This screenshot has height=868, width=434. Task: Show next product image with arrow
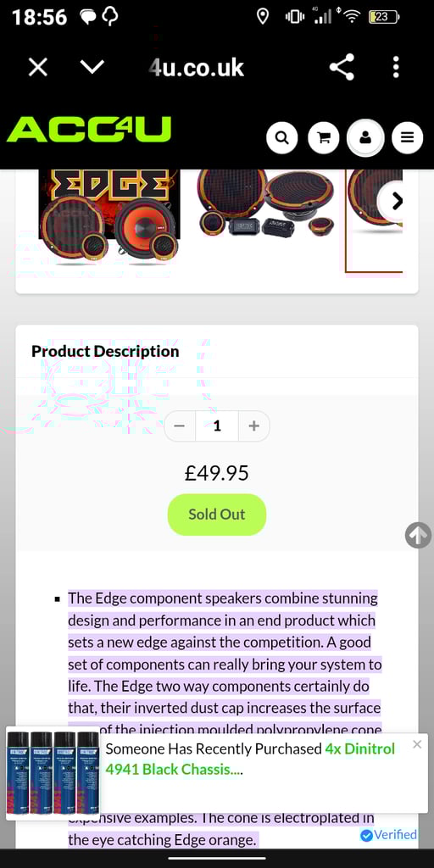point(396,201)
